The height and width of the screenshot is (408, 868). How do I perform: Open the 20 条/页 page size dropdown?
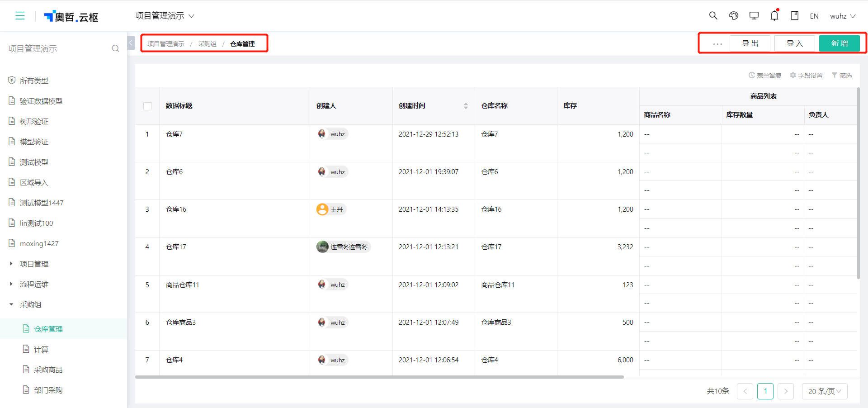coord(825,391)
